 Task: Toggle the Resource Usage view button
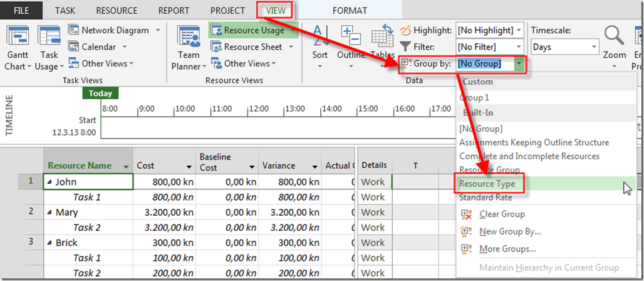coord(253,30)
